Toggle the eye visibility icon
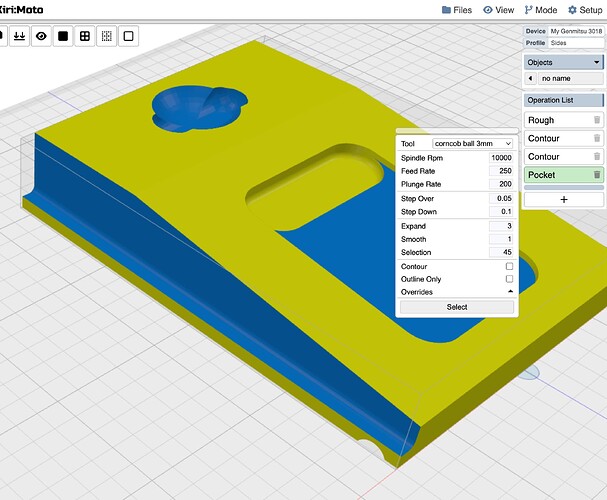The height and width of the screenshot is (500, 607). point(41,36)
